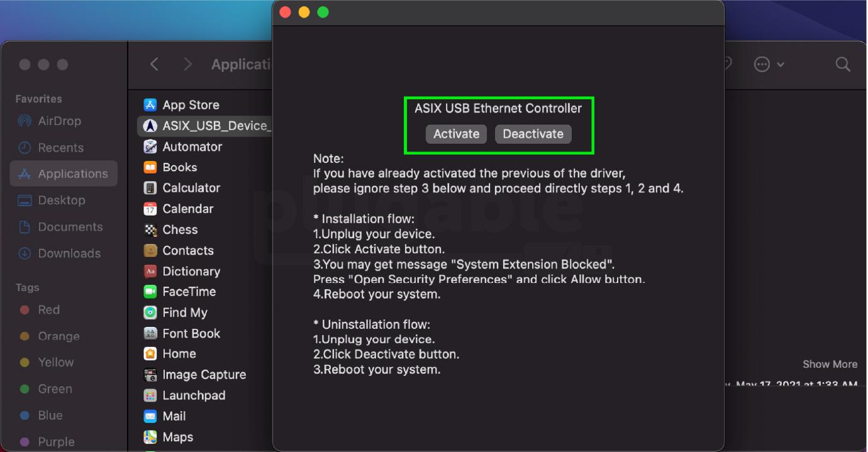Minimize the ASIX driver window
868x452 pixels.
coord(304,12)
